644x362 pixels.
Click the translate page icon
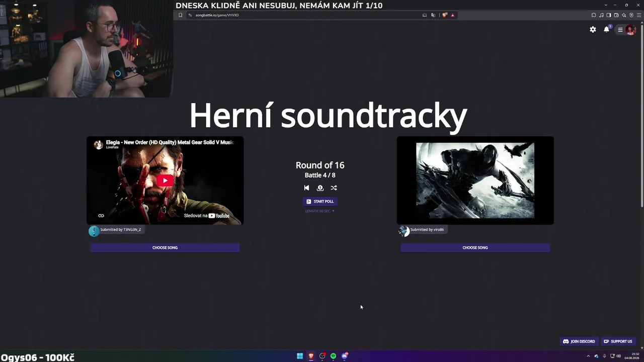coord(433,15)
